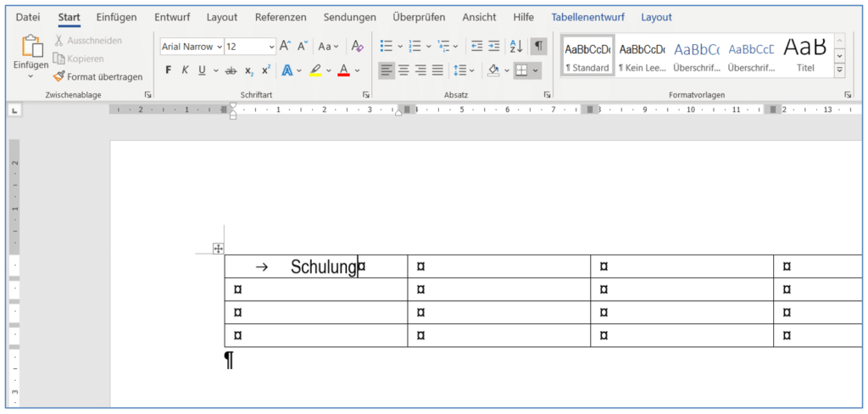Increase the paragraph indent

494,47
